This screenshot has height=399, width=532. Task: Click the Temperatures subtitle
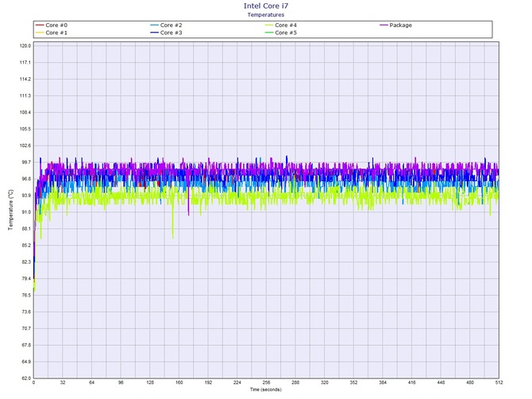pos(266,14)
